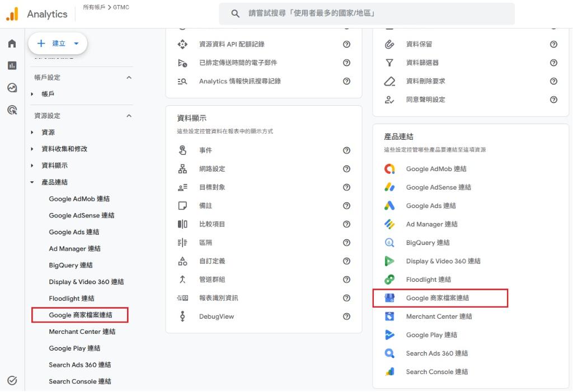
Task: Open Analytics 情報快訊搜尋記錄
Action: pos(239,81)
